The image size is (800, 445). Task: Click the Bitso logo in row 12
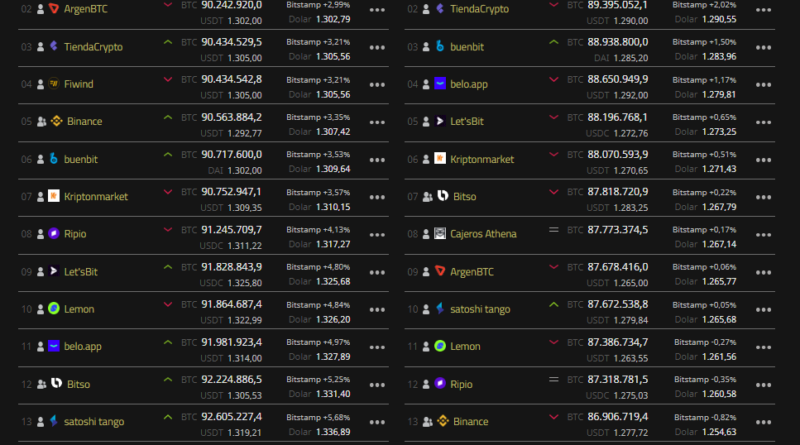pos(57,384)
